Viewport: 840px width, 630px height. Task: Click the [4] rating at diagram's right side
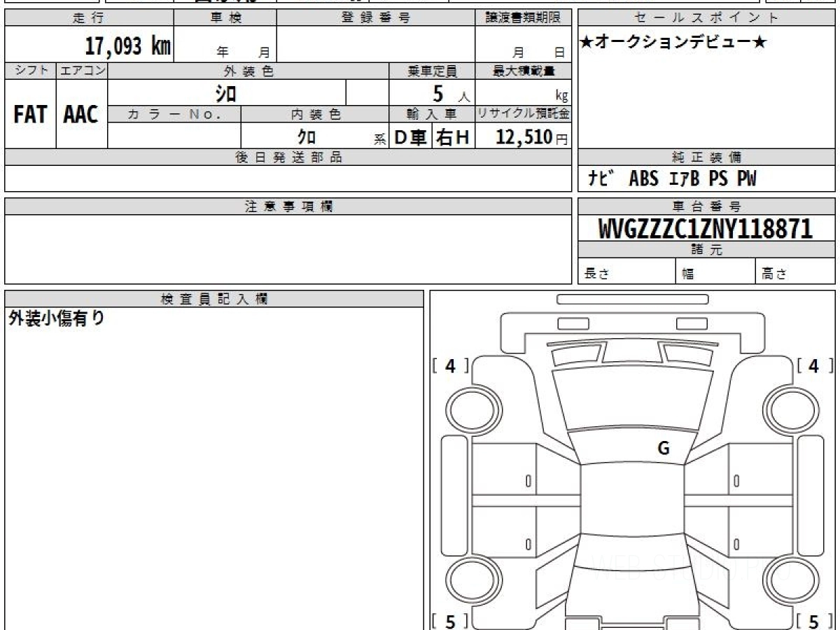[814, 365]
